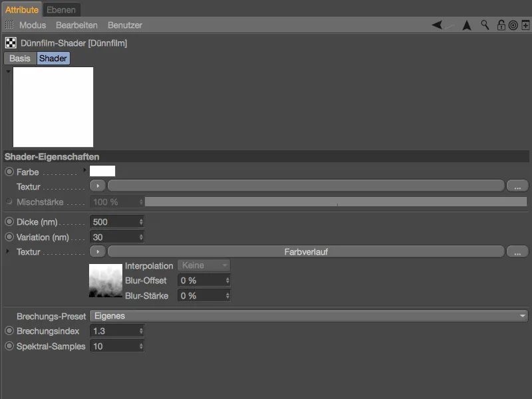532x399 pixels.
Task: Collapse the Farbverlauf Textur row triangle
Action: pos(7,251)
